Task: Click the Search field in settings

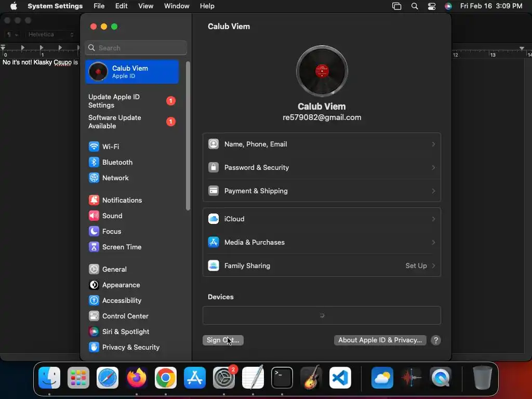Action: (x=136, y=48)
